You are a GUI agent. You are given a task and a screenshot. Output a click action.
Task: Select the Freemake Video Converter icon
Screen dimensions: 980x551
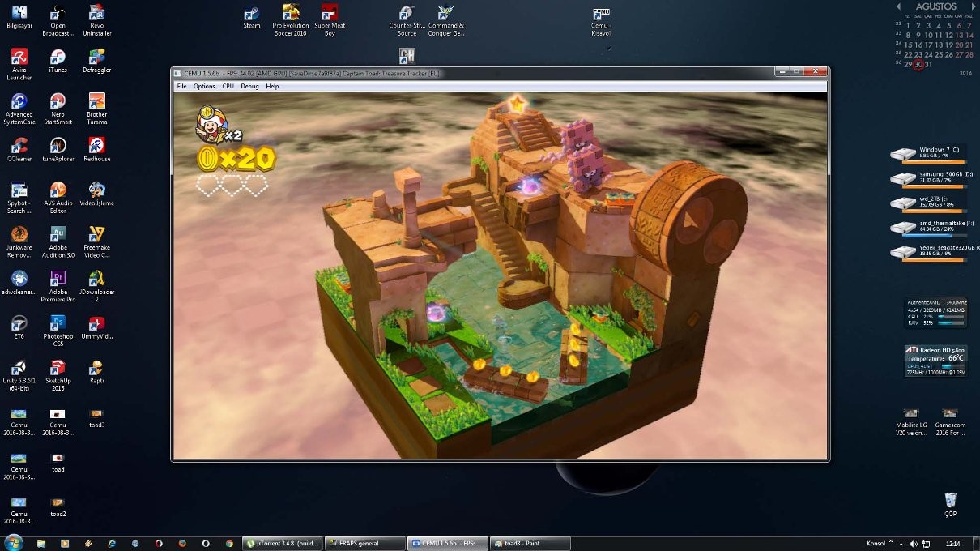pos(96,242)
